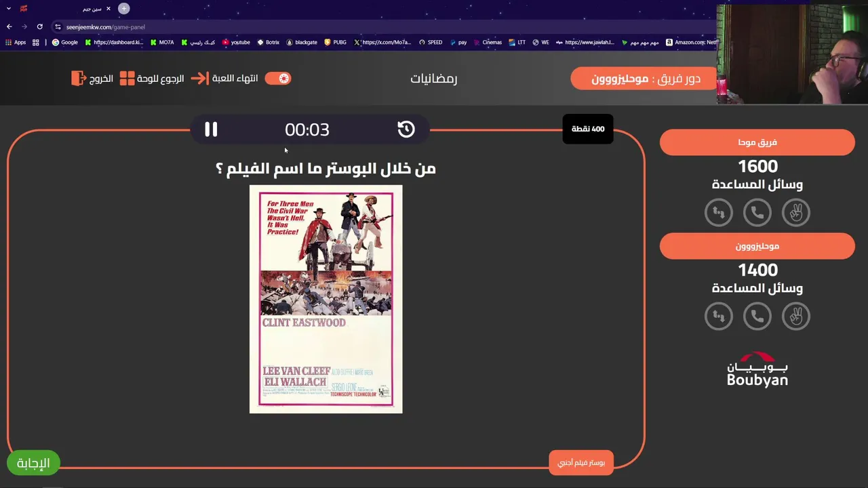The width and height of the screenshot is (868, 488).
Task: Click the بوستر فيلم أجنبي category tag
Action: [x=581, y=462]
